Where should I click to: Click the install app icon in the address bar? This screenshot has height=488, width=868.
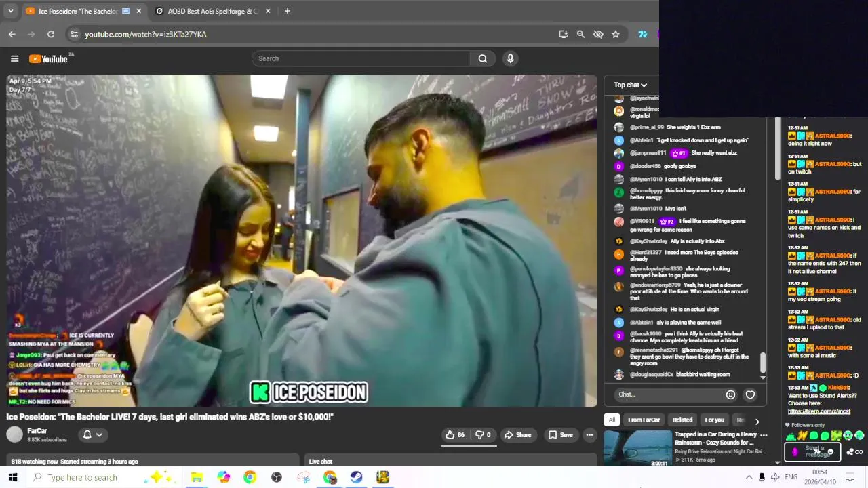pos(563,34)
